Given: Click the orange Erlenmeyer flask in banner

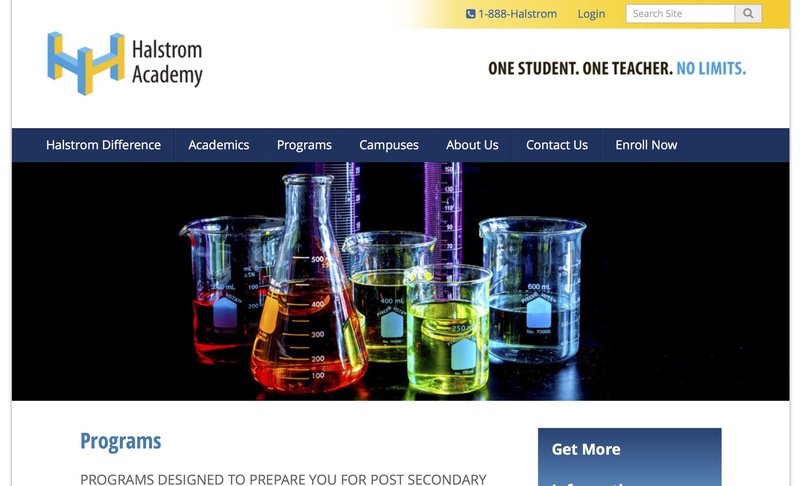Looking at the screenshot, I should pos(308,288).
